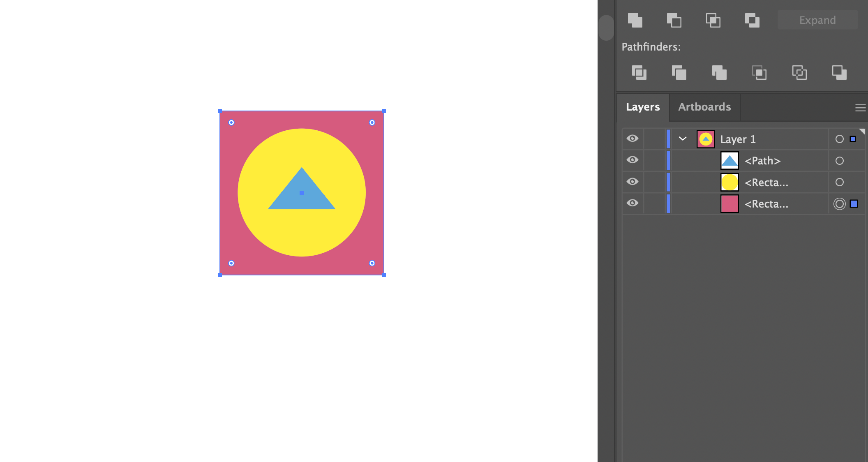The image size is (868, 462).
Task: Click the target circle of the Path sublayer
Action: (839, 161)
